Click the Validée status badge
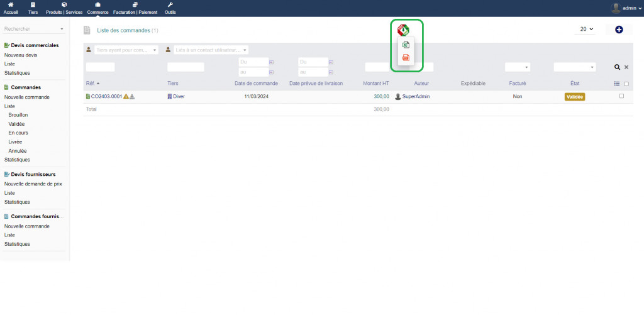 point(575,97)
